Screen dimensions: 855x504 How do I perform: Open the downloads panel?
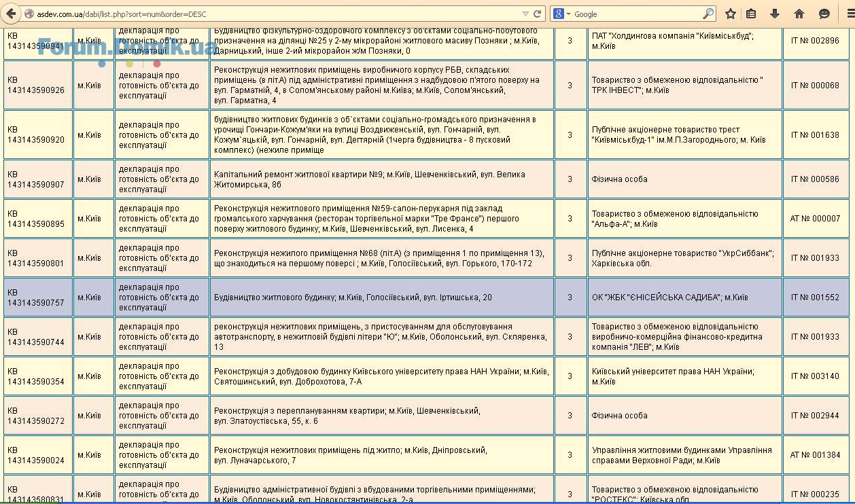(x=775, y=14)
